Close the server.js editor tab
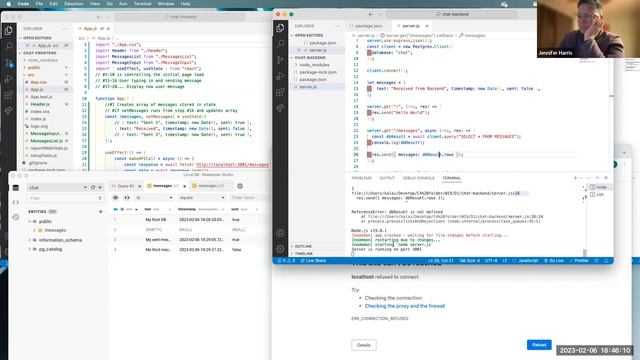640x360 pixels. 427,26
